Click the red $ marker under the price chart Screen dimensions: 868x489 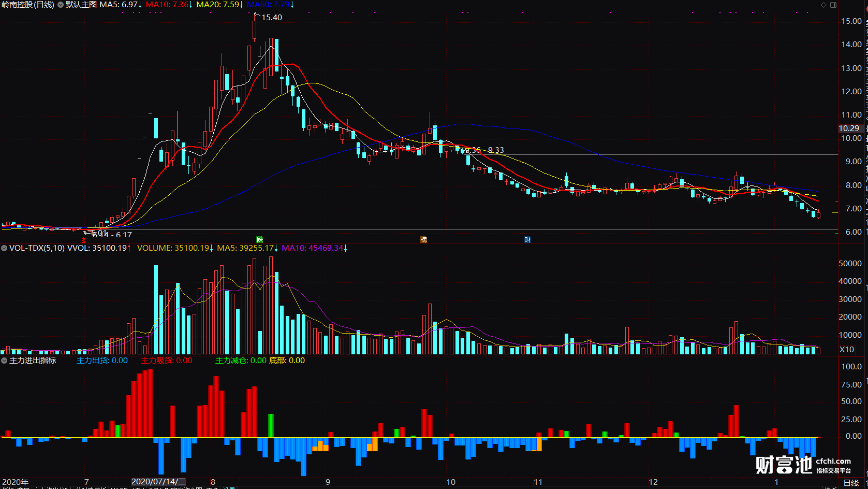[84, 240]
